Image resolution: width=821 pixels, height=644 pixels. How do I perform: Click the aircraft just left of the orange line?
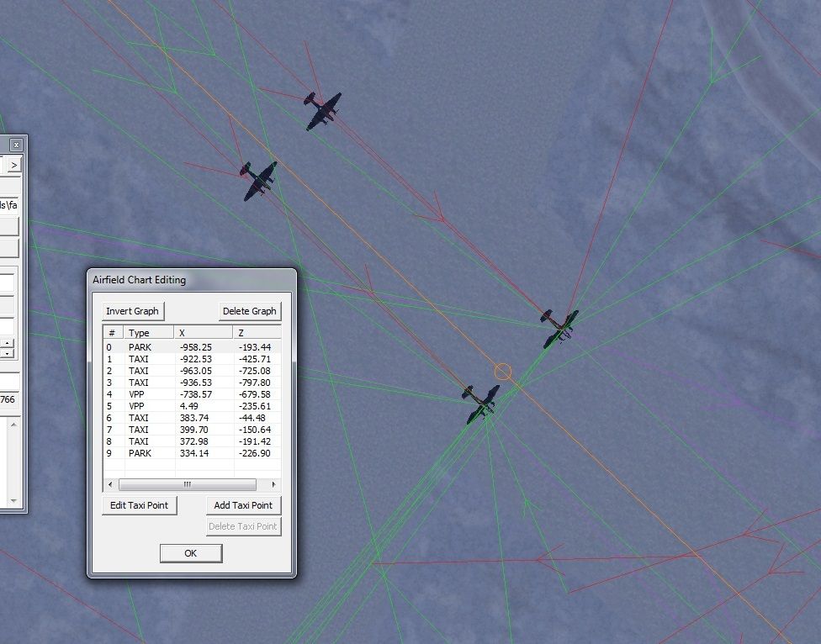click(x=259, y=180)
